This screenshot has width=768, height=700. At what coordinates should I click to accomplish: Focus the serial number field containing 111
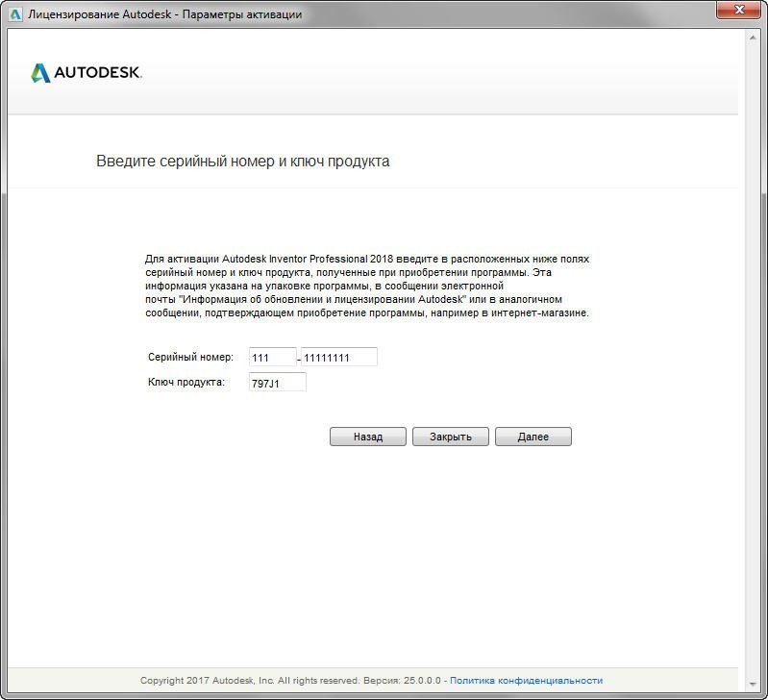click(x=273, y=357)
